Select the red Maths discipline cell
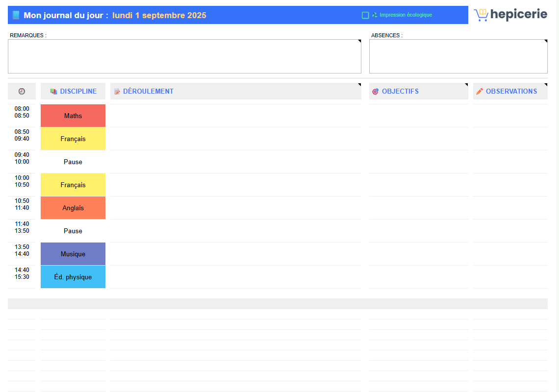The width and height of the screenshot is (559, 392). pos(73,116)
